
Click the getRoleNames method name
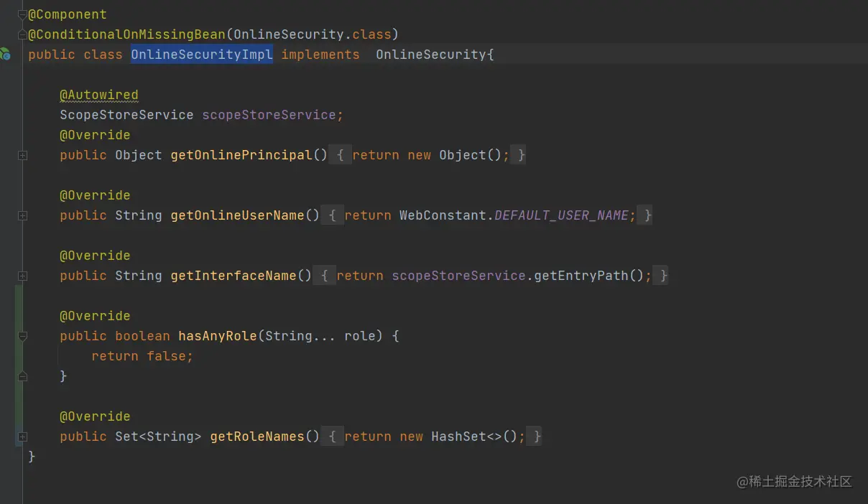tap(257, 437)
